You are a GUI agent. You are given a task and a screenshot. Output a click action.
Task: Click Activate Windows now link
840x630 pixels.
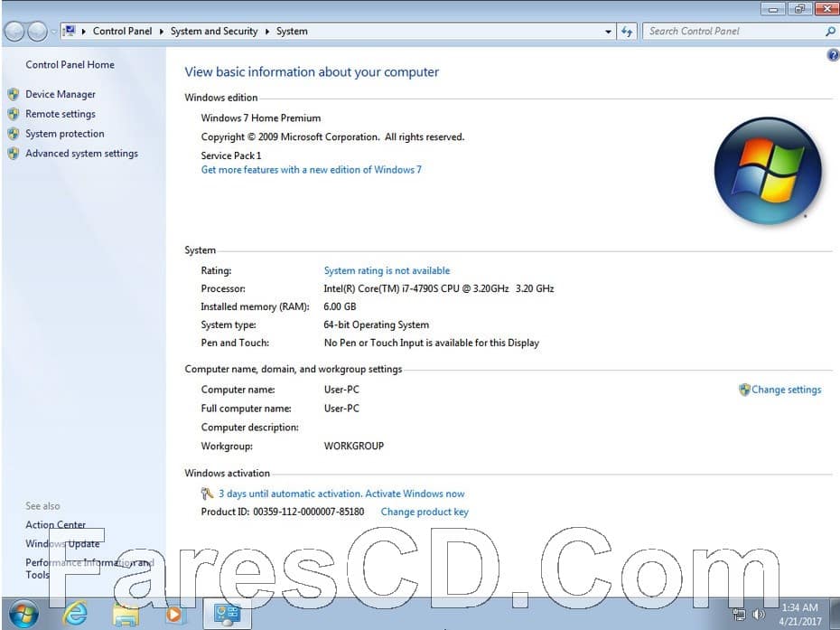[415, 494]
